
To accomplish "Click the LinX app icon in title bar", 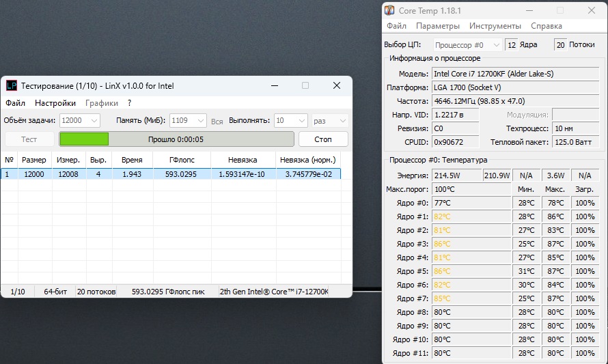I will click(x=11, y=85).
